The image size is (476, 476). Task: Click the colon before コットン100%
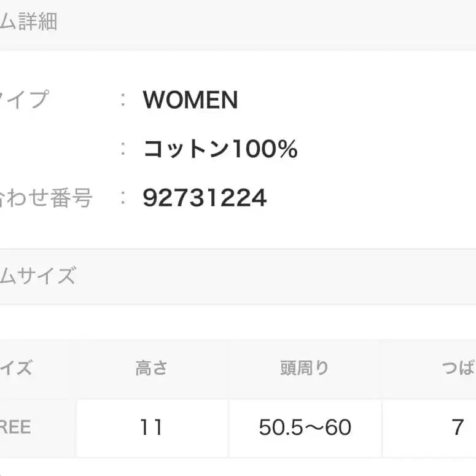coord(123,149)
